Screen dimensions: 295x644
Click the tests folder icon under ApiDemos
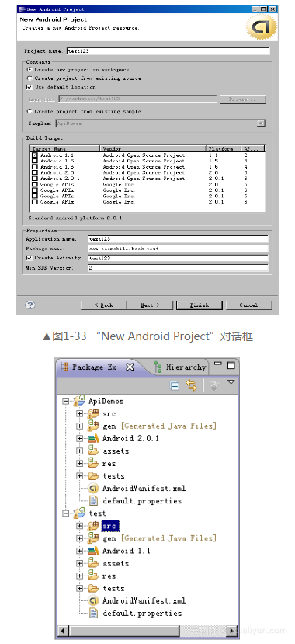click(94, 476)
